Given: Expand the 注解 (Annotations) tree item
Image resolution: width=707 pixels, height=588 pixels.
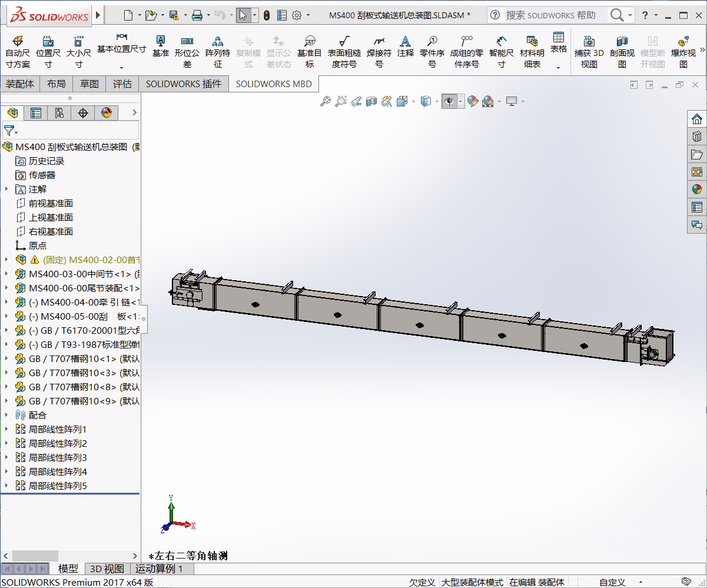Looking at the screenshot, I should [6, 189].
